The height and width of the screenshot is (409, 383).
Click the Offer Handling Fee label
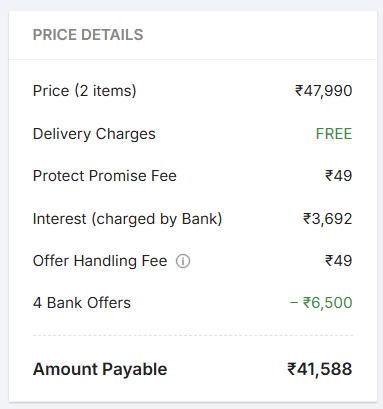(x=100, y=261)
